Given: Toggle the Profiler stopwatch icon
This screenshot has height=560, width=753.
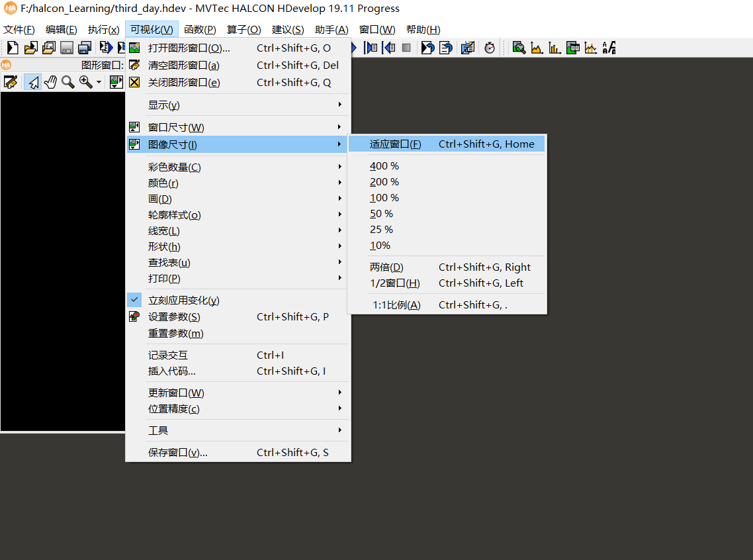Looking at the screenshot, I should tap(490, 48).
